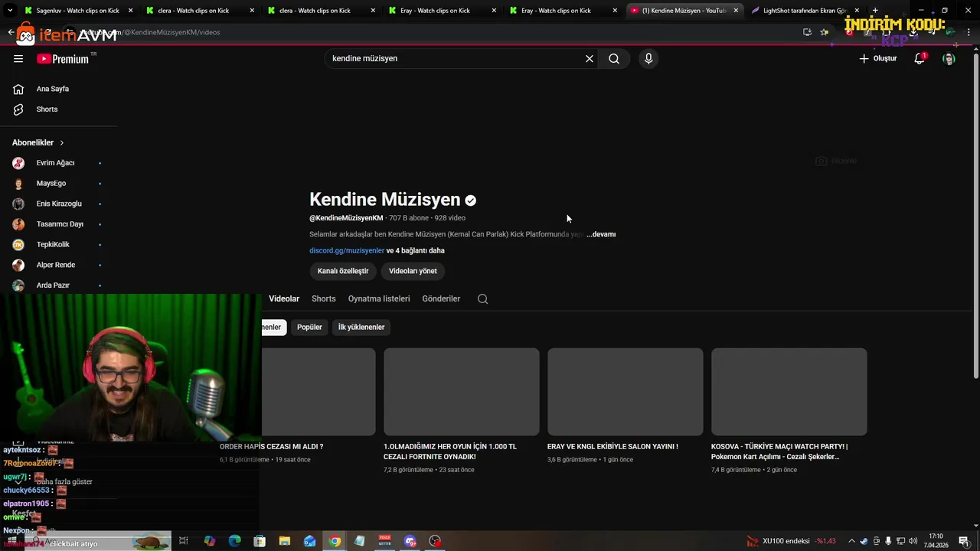The height and width of the screenshot is (551, 980).
Task: Open Tasarımcı Dayı subscription channel
Action: (60, 224)
